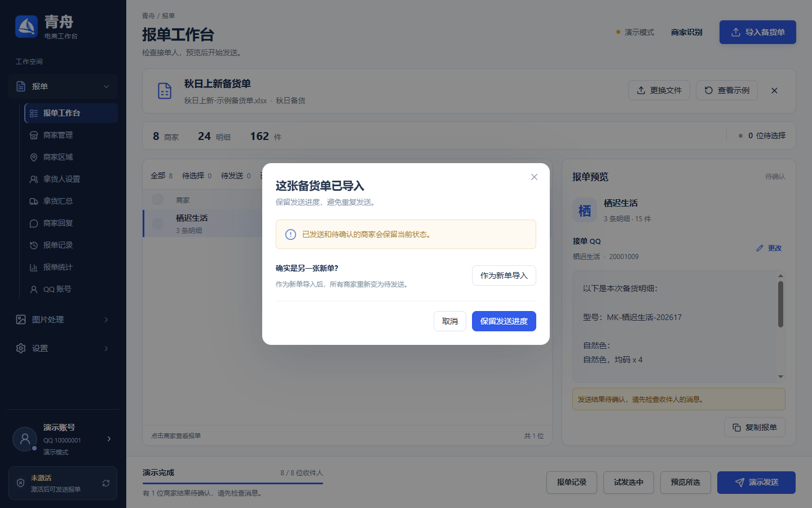The height and width of the screenshot is (508, 812).
Task: Click 演示发送 button
Action: (x=756, y=483)
